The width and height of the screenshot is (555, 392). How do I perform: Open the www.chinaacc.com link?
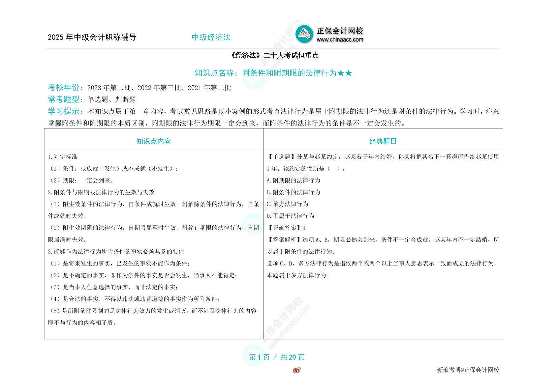340,40
